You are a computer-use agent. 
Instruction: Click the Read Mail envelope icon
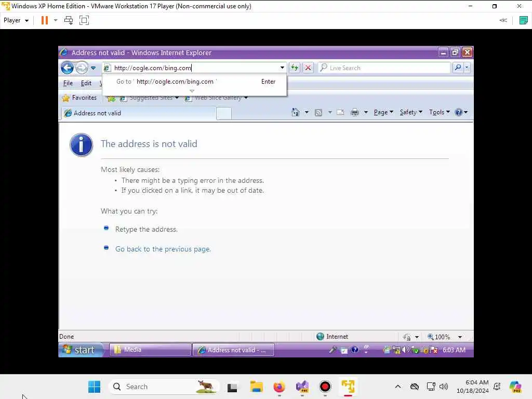click(340, 112)
